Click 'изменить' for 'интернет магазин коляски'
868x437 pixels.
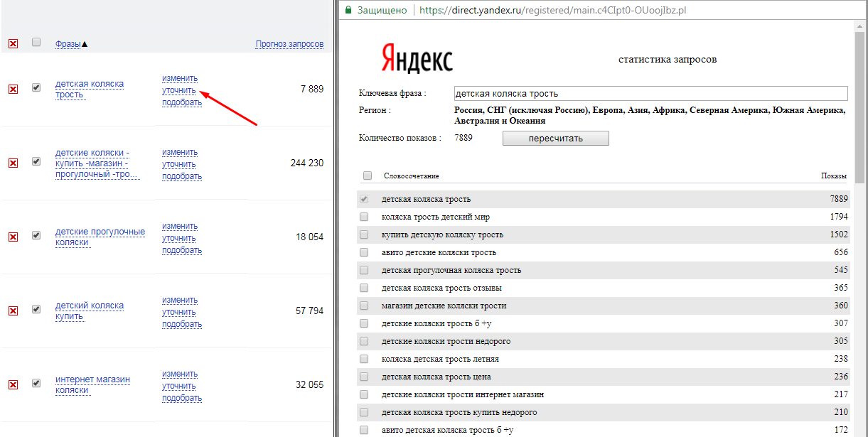180,374
